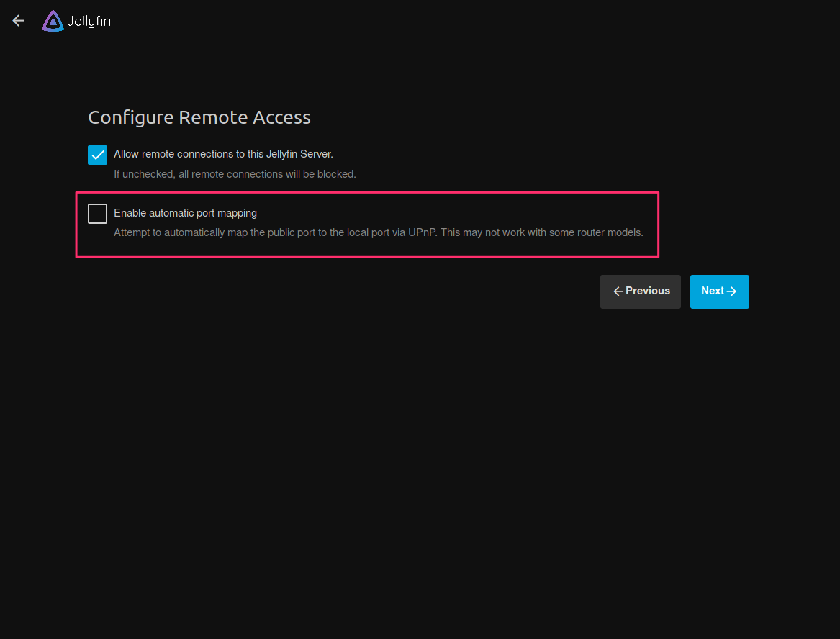Uncheck the Allow remote connections checkbox
The image size is (840, 639).
pos(97,155)
